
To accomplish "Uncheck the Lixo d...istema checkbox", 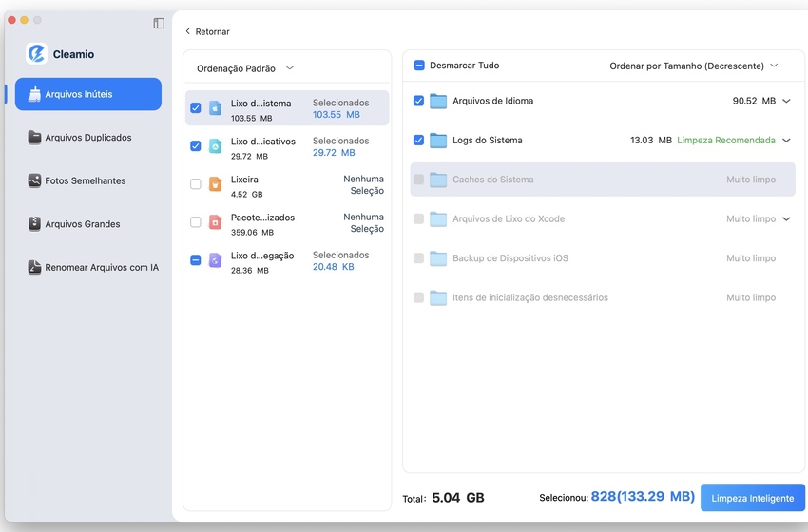I will coord(195,107).
